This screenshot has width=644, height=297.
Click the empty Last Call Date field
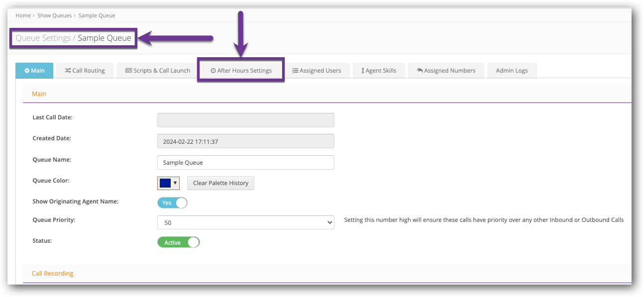click(245, 120)
